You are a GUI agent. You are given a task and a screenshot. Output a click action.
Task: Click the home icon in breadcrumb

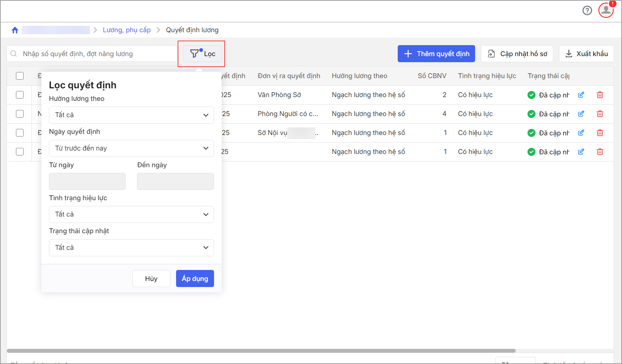coord(15,30)
